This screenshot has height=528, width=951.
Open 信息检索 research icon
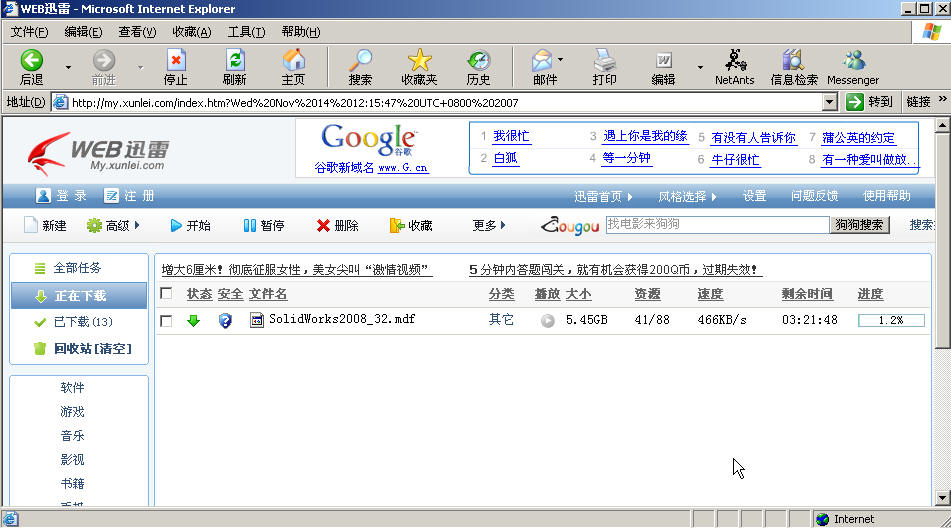[793, 60]
